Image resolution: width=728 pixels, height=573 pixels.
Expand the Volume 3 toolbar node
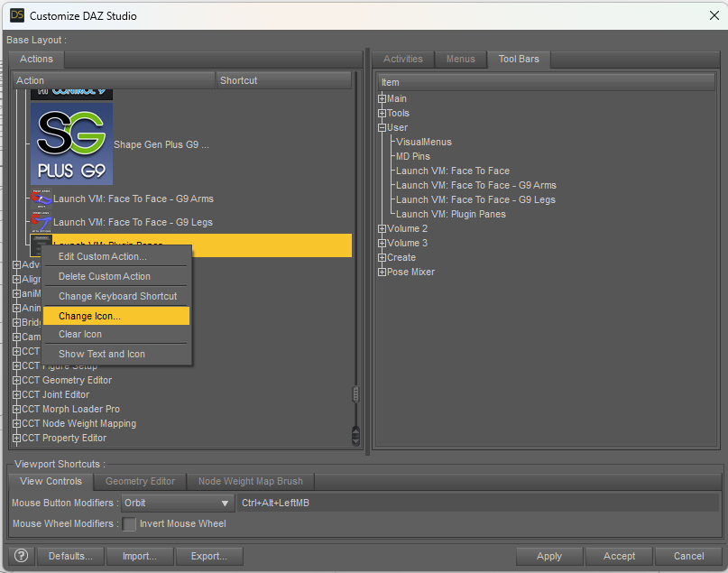pyautogui.click(x=382, y=243)
